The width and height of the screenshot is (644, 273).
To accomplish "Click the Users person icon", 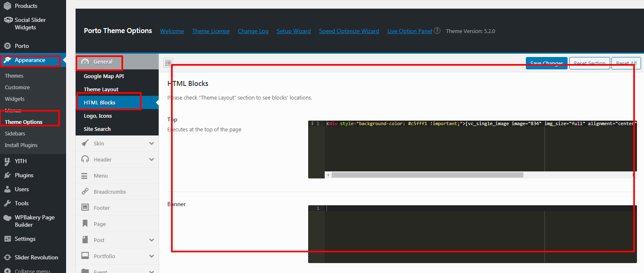I will point(7,189).
